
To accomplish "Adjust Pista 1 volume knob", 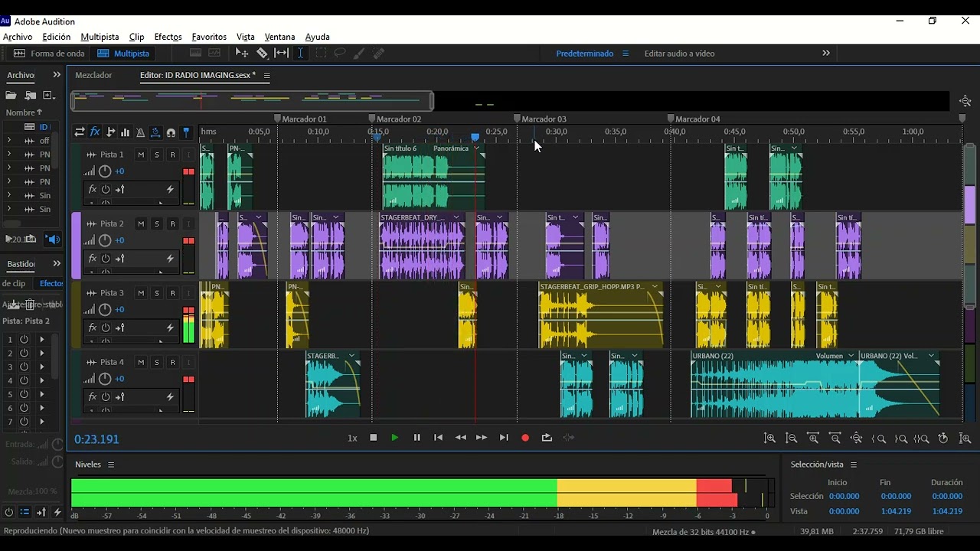I will pyautogui.click(x=105, y=171).
